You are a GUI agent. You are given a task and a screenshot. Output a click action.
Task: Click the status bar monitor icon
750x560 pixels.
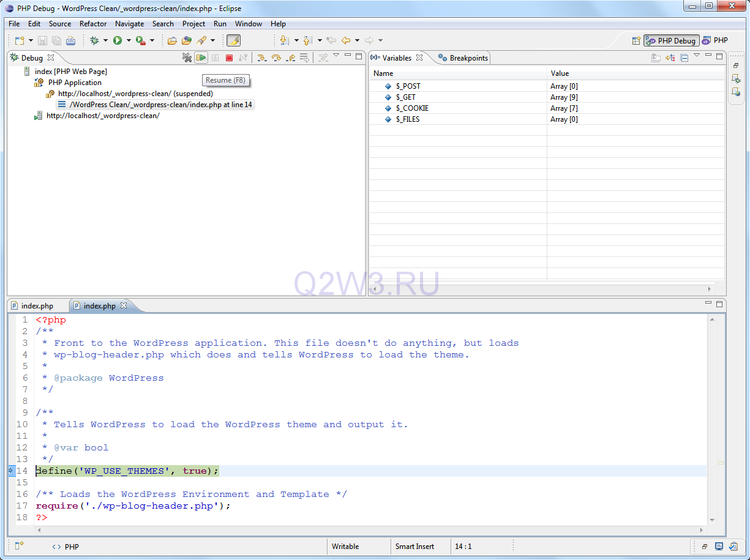click(719, 547)
